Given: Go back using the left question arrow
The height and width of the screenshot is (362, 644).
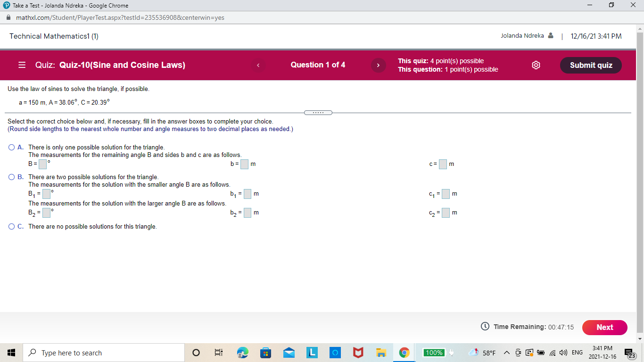Looking at the screenshot, I should (258, 65).
